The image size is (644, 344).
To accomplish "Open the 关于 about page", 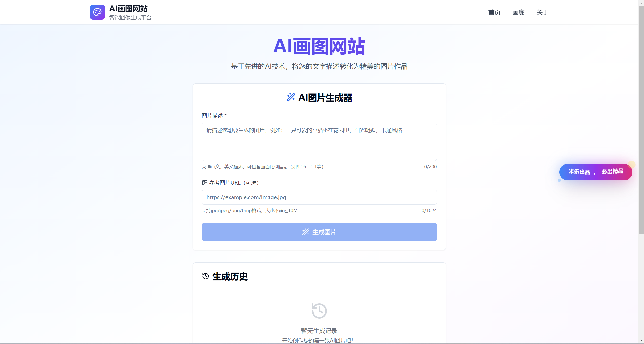I will pos(542,12).
